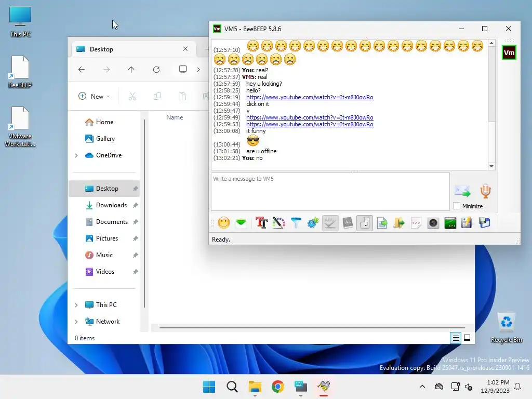Focus the 'Write a message to VM5' field
The height and width of the screenshot is (399, 532).
pyautogui.click(x=330, y=192)
